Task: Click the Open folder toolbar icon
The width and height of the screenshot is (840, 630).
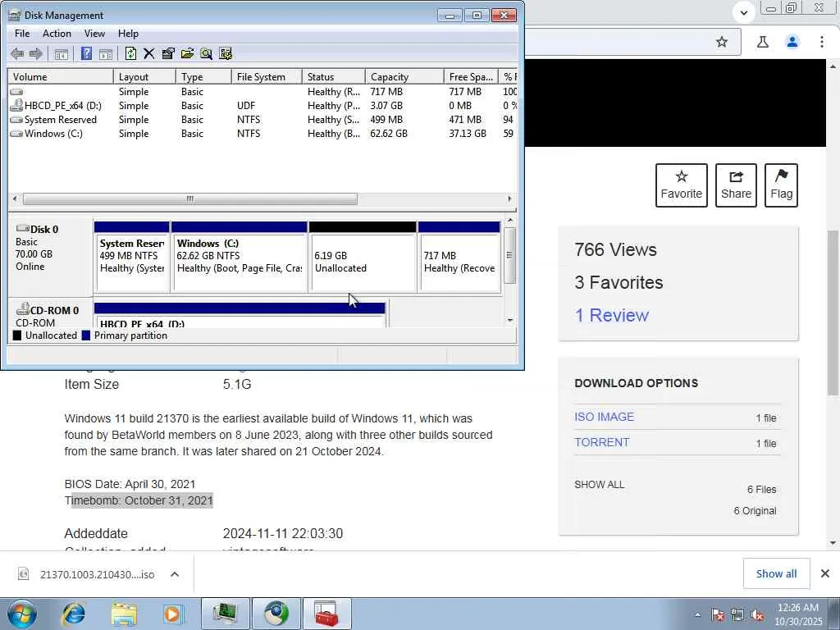Action: click(x=187, y=53)
